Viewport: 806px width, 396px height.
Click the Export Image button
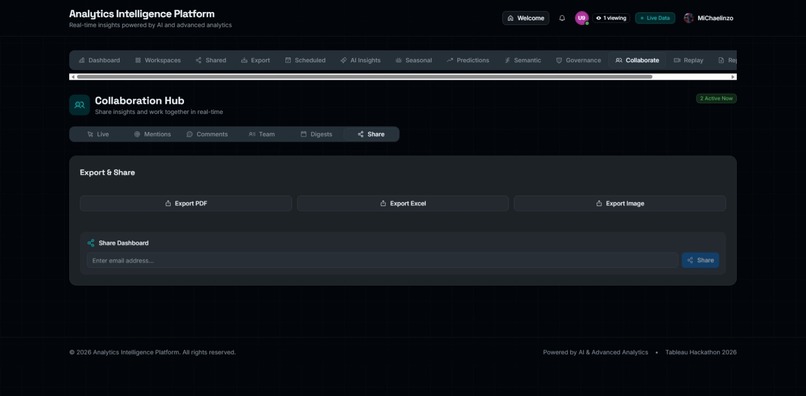pos(619,204)
